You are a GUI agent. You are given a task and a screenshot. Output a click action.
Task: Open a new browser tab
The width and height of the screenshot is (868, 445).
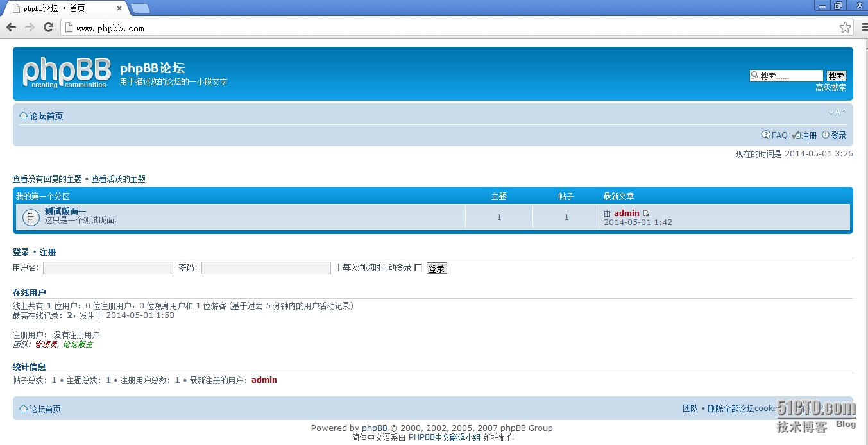tap(140, 8)
